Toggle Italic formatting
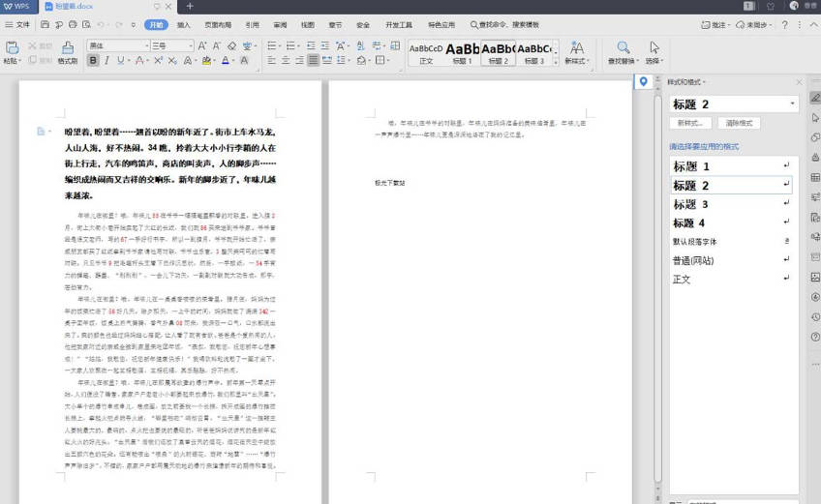Screen dimensions: 821x504 coord(106,61)
